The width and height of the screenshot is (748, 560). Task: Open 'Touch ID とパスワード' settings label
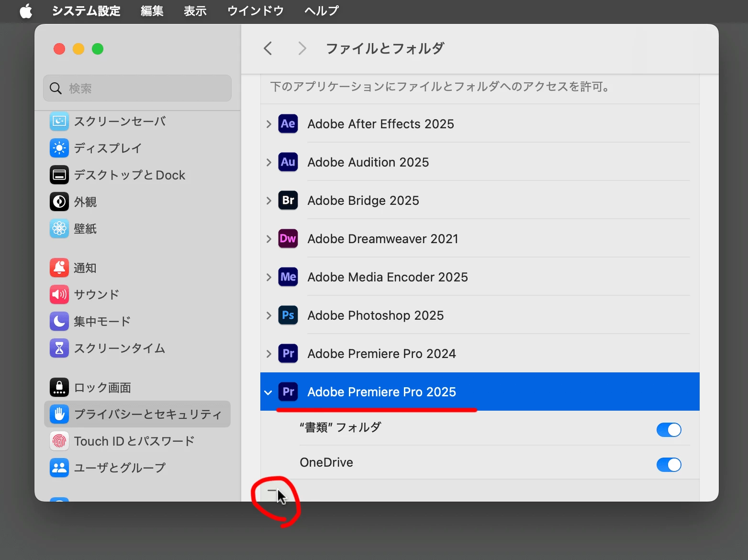coord(134,441)
